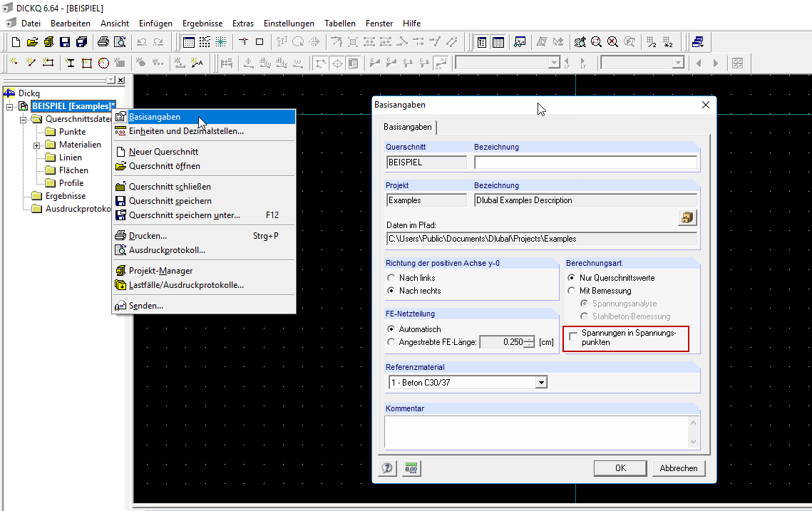
Task: Click the dotted grid points toolbar icon
Action: coord(205,42)
